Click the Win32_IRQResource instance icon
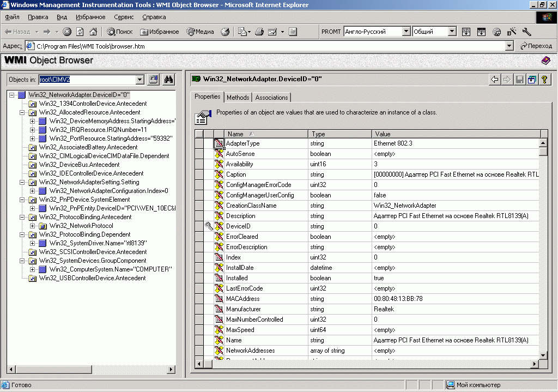Screen dimensions: 558x392 (x=43, y=130)
